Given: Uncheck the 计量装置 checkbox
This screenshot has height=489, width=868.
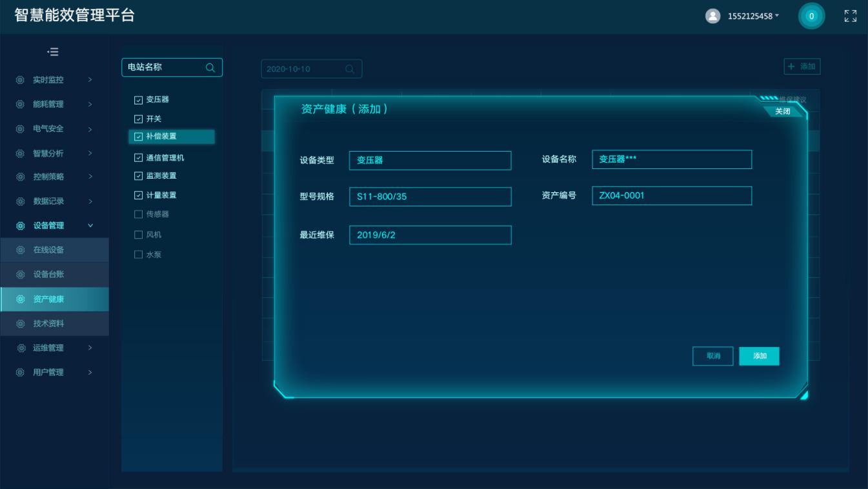Looking at the screenshot, I should [x=137, y=195].
